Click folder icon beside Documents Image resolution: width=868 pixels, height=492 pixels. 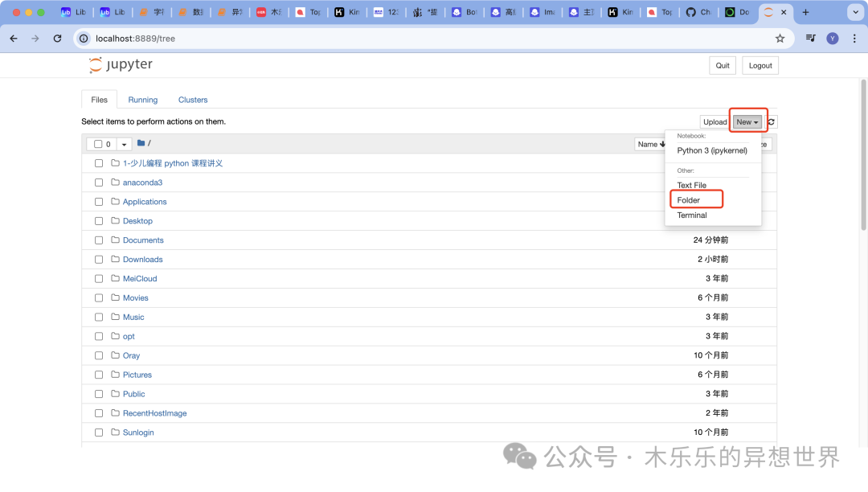(x=115, y=240)
